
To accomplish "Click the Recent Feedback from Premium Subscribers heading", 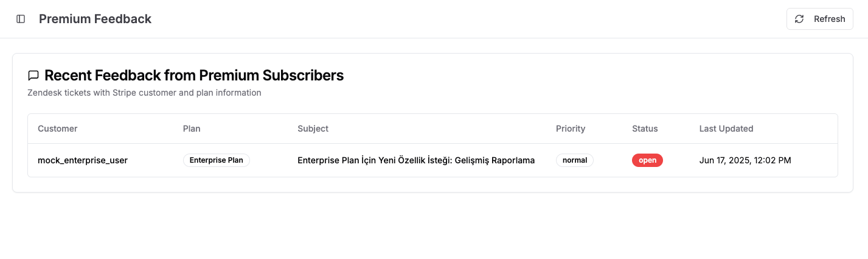I will tap(194, 76).
